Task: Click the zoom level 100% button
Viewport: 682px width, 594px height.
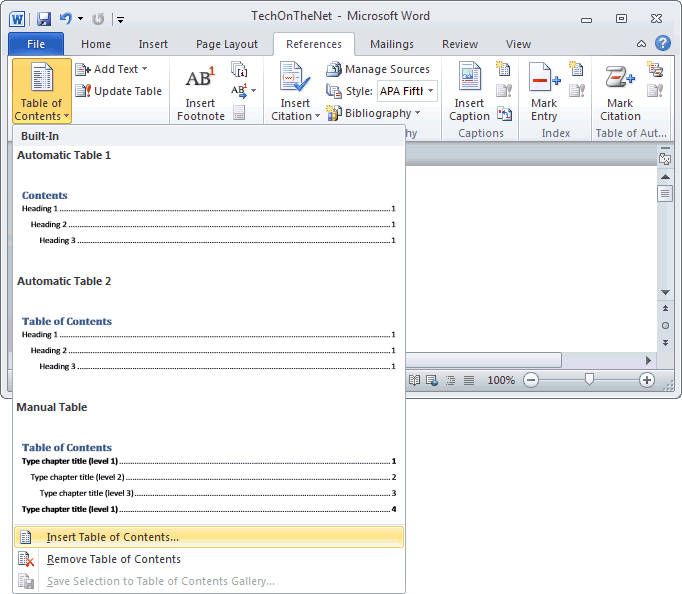Action: 501,380
